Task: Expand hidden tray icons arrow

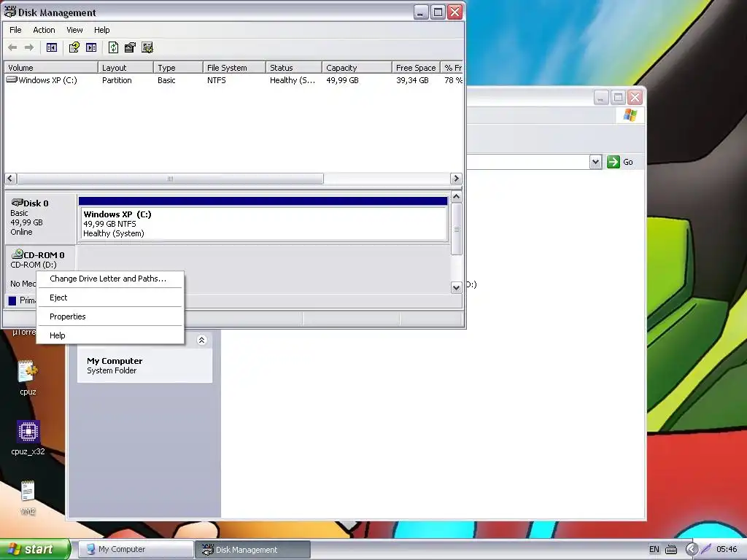Action: click(692, 549)
